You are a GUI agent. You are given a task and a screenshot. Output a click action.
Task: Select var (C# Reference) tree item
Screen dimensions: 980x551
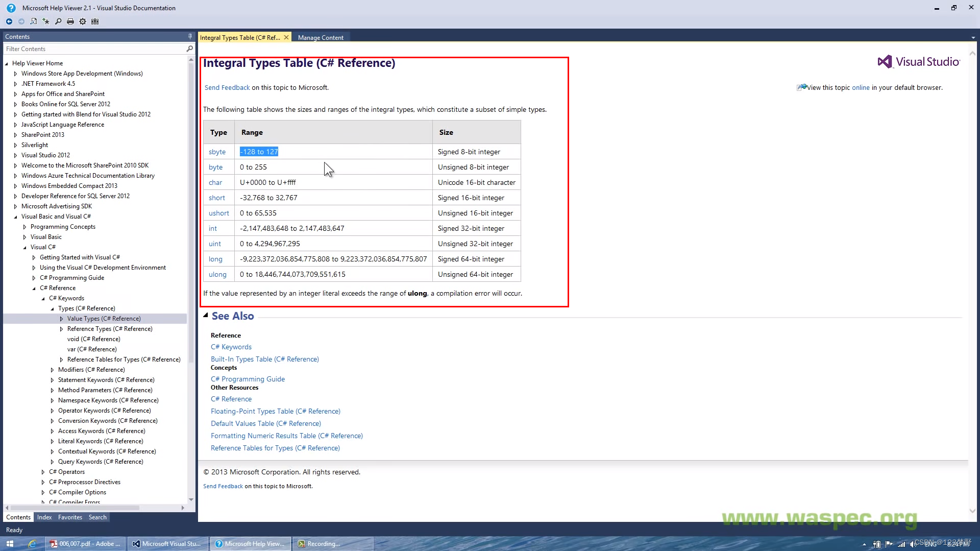click(92, 349)
